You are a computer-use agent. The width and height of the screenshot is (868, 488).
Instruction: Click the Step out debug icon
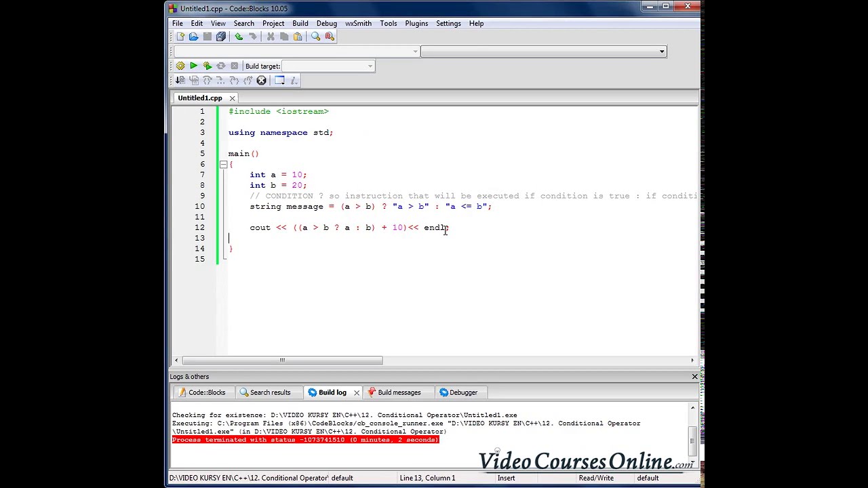(248, 81)
